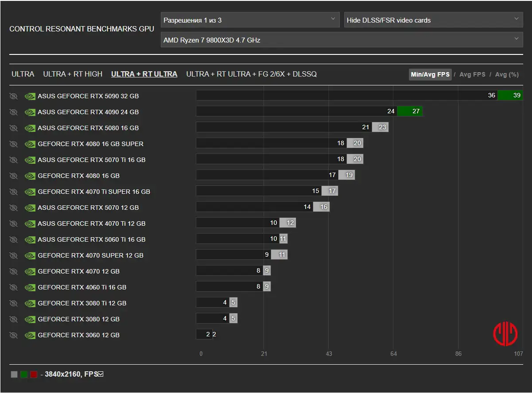Image resolution: width=532 pixels, height=393 pixels.
Task: Expand the AMD Ryzen 7 9800X3D processor dropdown
Action: (x=342, y=40)
